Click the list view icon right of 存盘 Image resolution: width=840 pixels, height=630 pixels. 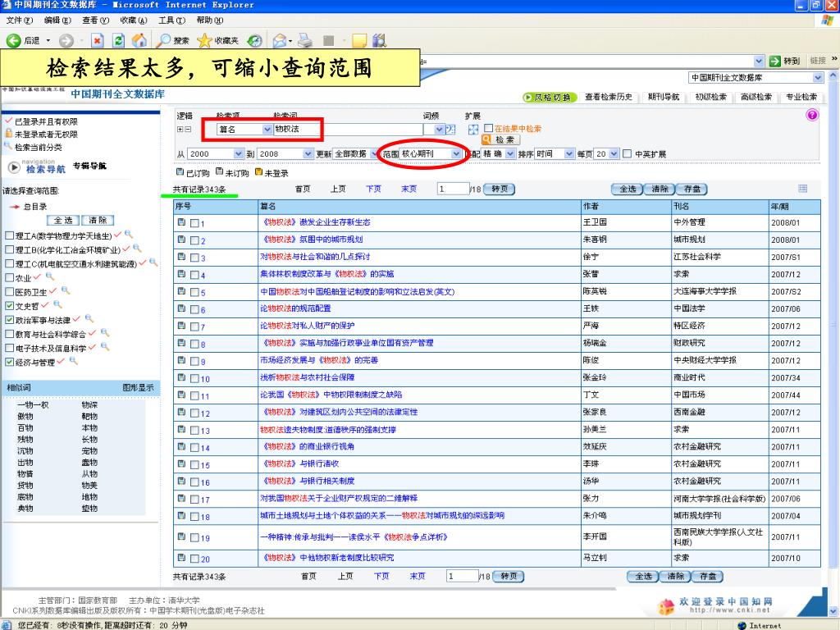802,188
